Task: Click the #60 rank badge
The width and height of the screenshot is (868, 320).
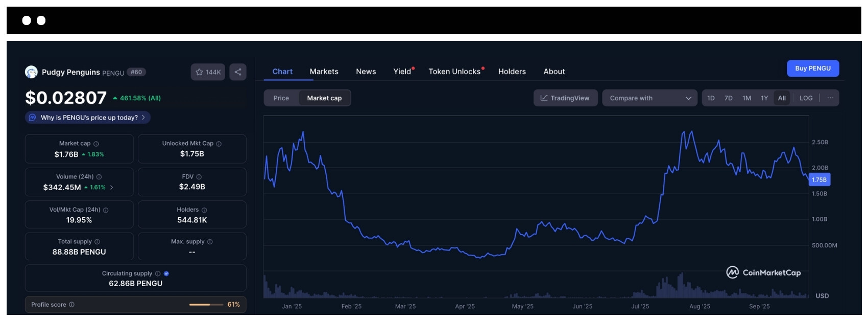Action: pos(136,72)
